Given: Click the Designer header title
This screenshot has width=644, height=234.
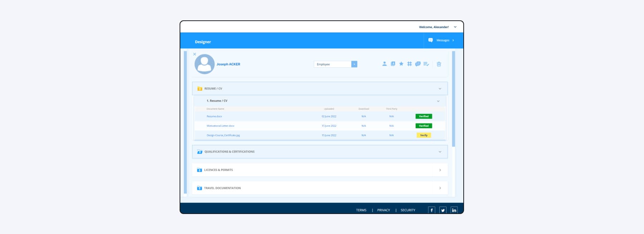Looking at the screenshot, I should point(203,42).
